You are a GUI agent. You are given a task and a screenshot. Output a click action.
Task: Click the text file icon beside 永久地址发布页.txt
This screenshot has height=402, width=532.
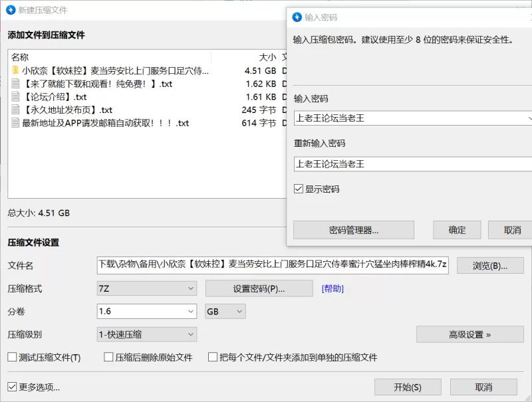point(16,110)
